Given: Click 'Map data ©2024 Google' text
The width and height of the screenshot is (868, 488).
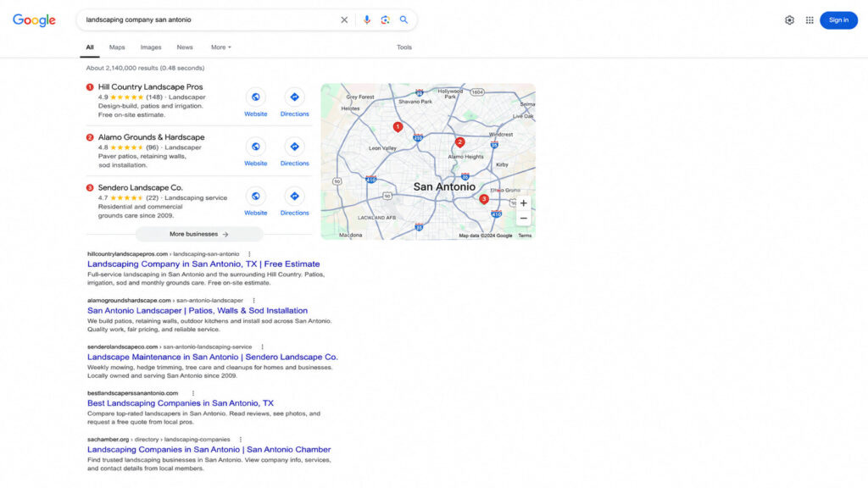Looking at the screenshot, I should point(486,236).
